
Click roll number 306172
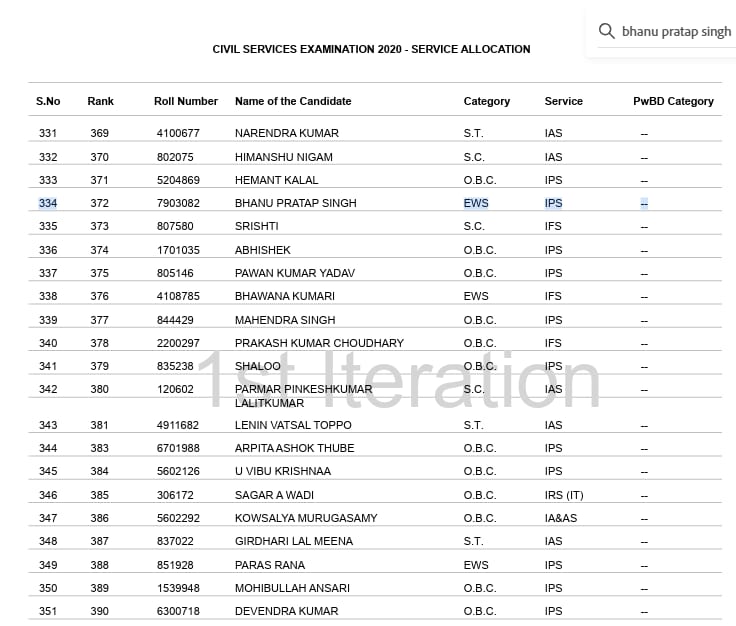175,495
